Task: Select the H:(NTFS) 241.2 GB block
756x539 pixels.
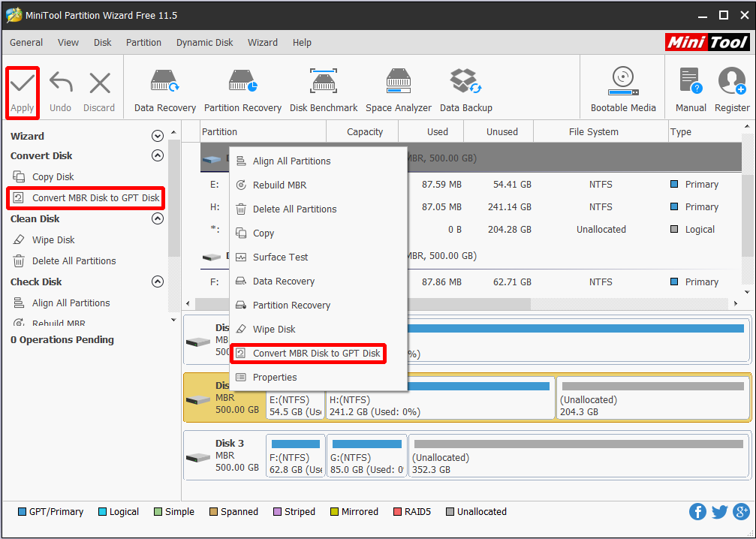Action: pos(441,398)
